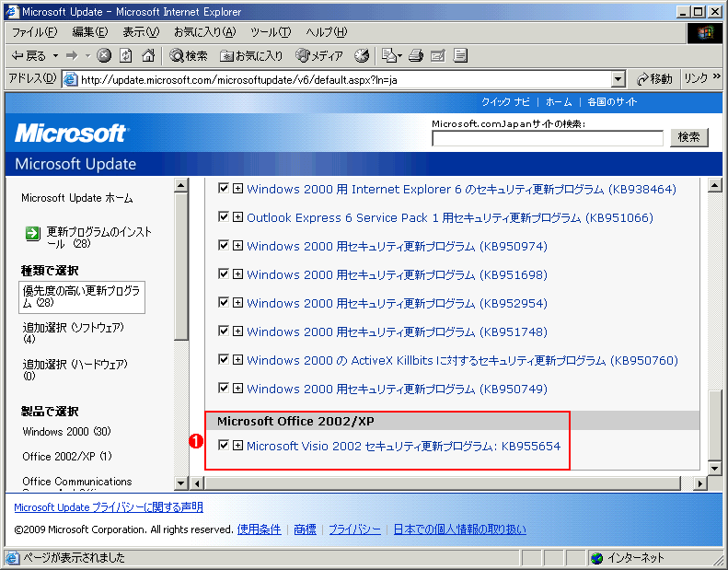Open the ツール(T) menu

tap(271, 32)
